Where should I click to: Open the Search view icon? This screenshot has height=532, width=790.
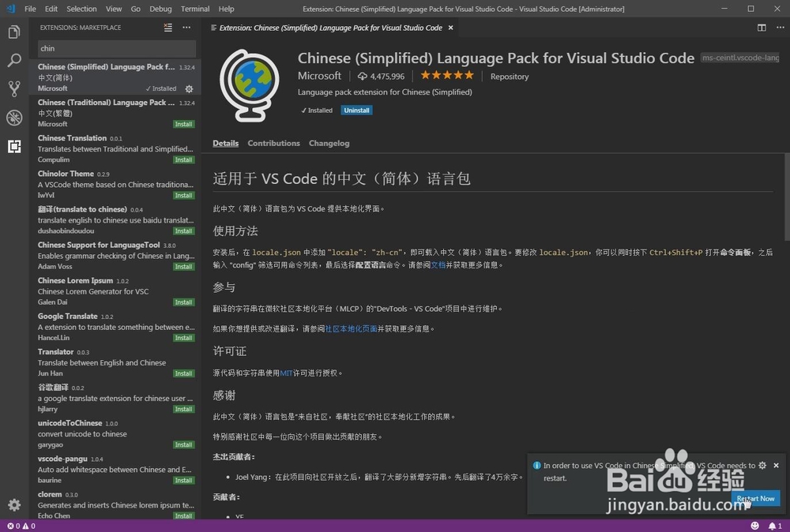coord(14,61)
